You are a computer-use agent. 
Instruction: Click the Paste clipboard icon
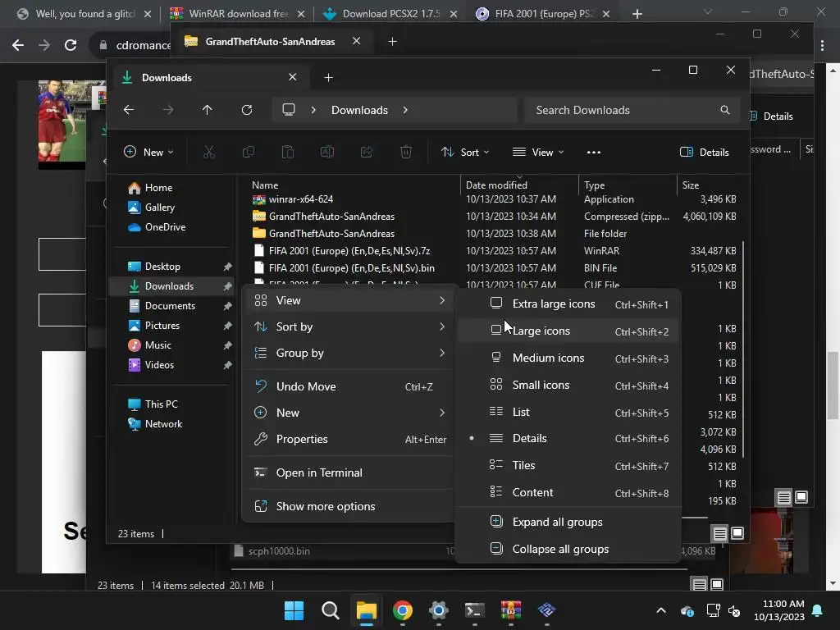(288, 152)
